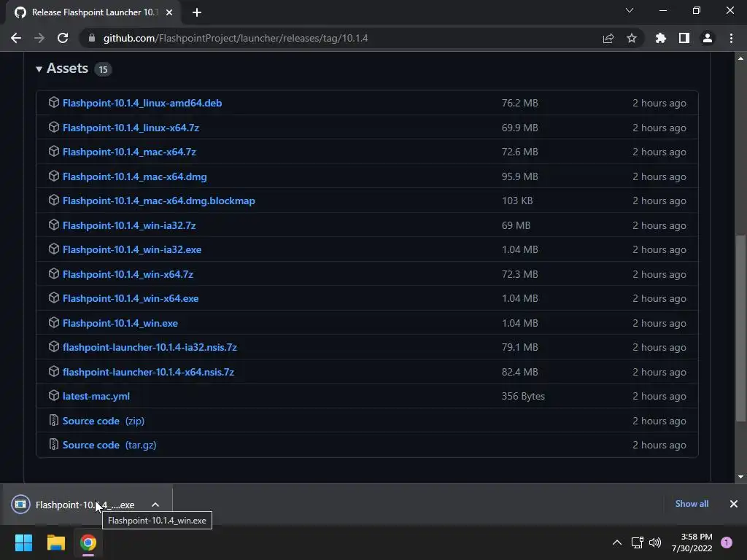
Task: Select the Release Flashpoint Launcher tab
Action: click(x=93, y=12)
